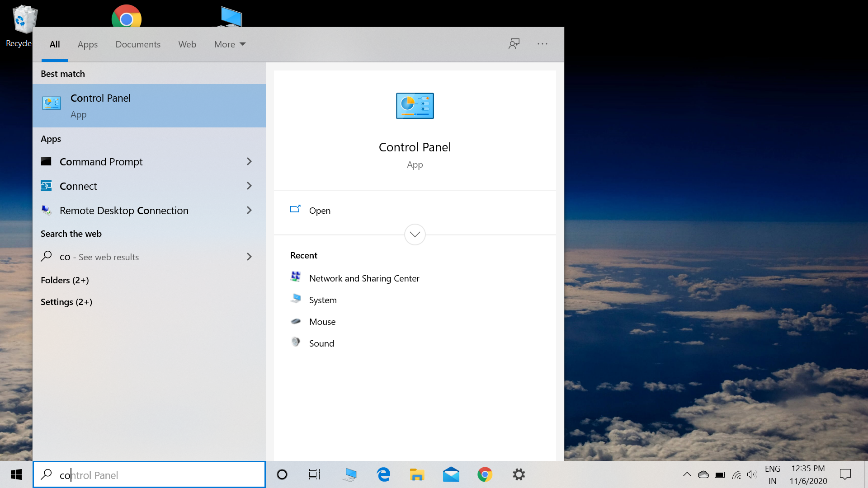Open Network and Sharing Center

pos(364,278)
